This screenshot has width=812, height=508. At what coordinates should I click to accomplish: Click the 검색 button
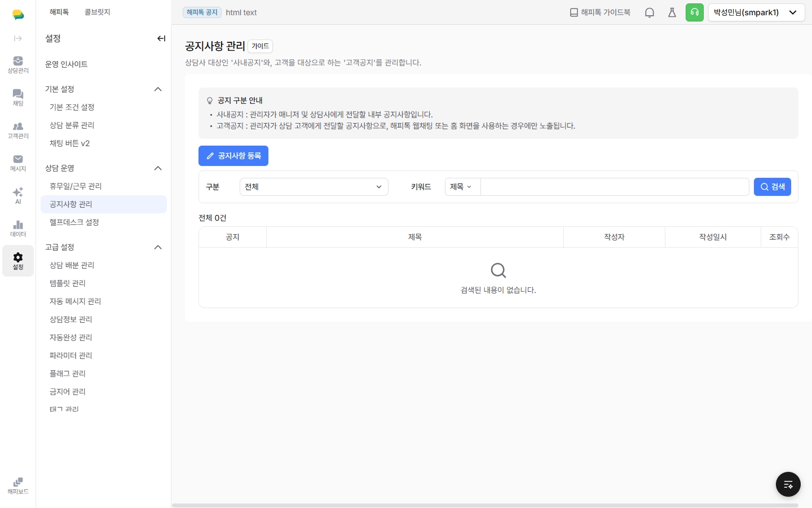coord(773,187)
